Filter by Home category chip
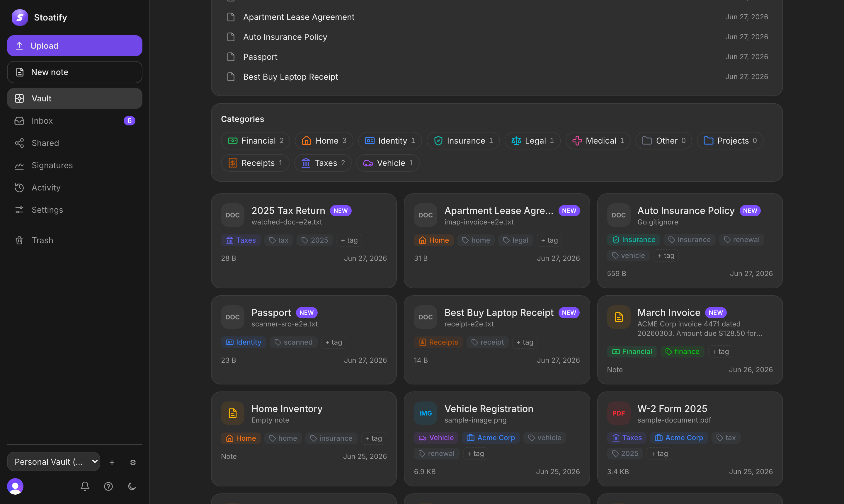The width and height of the screenshot is (844, 504). tap(324, 141)
